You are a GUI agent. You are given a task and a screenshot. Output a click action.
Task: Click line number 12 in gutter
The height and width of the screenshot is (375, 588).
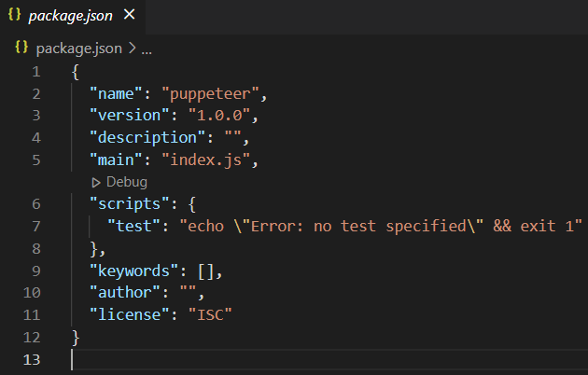[32, 337]
